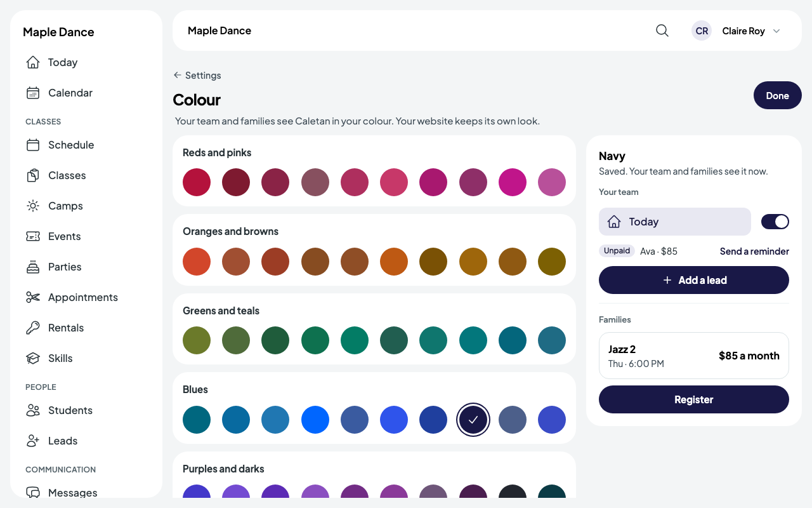The width and height of the screenshot is (812, 508).
Task: Navigate to Rentals in the sidebar
Action: 86,328
